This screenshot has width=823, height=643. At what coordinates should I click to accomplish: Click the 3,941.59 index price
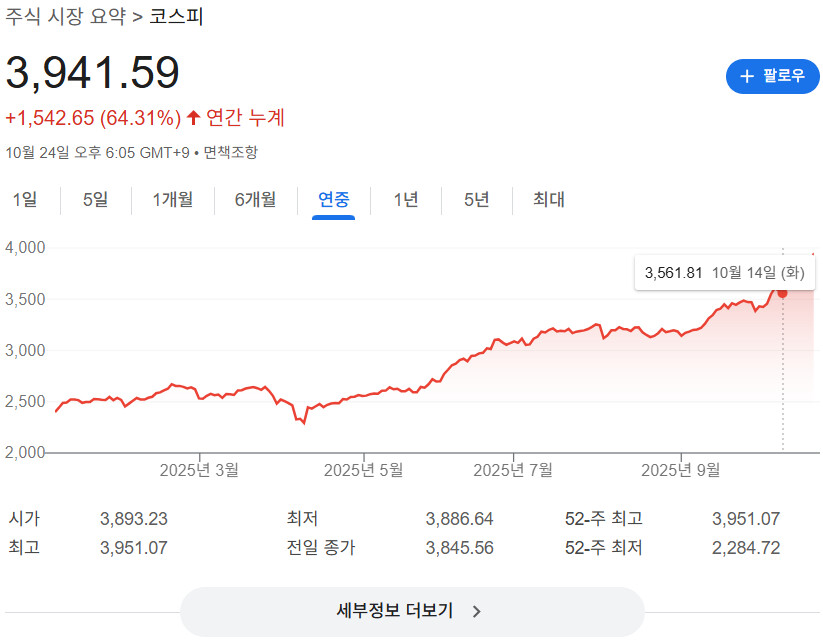point(93,72)
